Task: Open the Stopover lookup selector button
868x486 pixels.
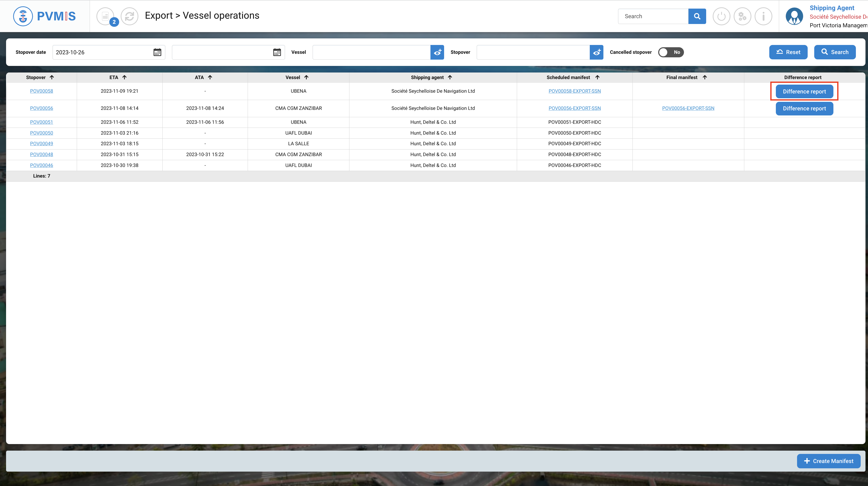Action: pyautogui.click(x=596, y=52)
